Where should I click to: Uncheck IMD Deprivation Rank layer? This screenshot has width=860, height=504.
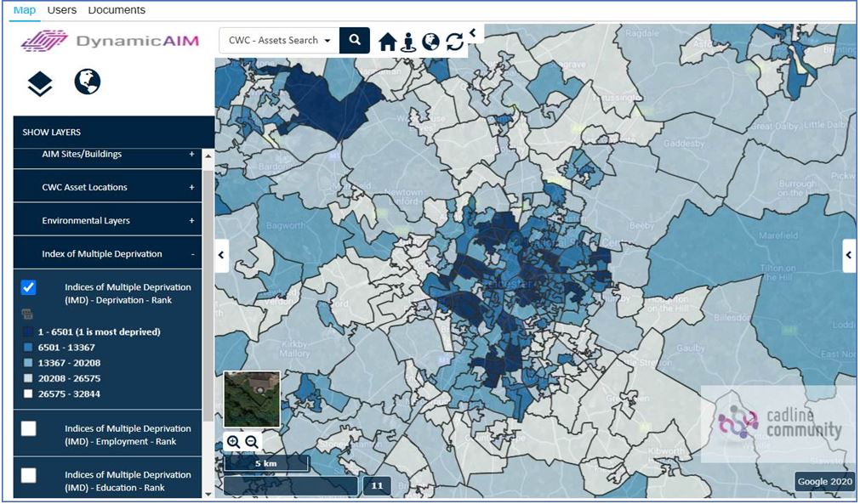pyautogui.click(x=29, y=287)
